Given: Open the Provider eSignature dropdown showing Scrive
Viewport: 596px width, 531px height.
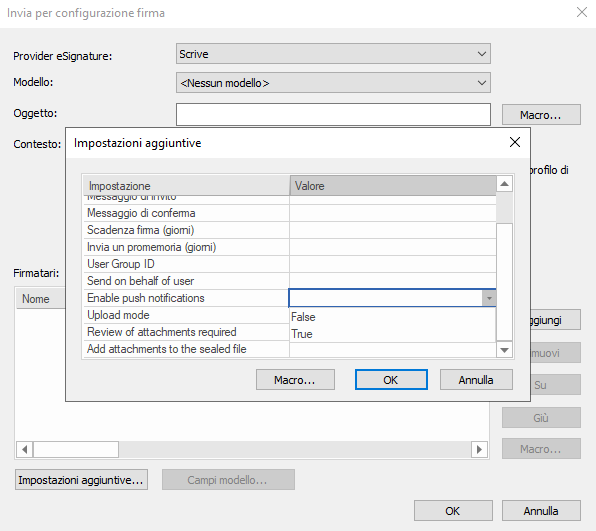Looking at the screenshot, I should point(333,54).
